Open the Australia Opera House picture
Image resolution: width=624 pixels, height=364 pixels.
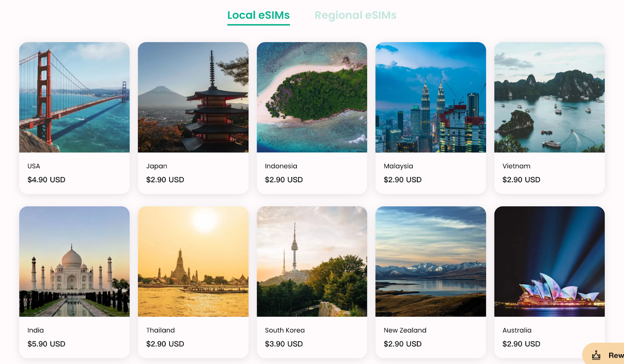tap(550, 262)
